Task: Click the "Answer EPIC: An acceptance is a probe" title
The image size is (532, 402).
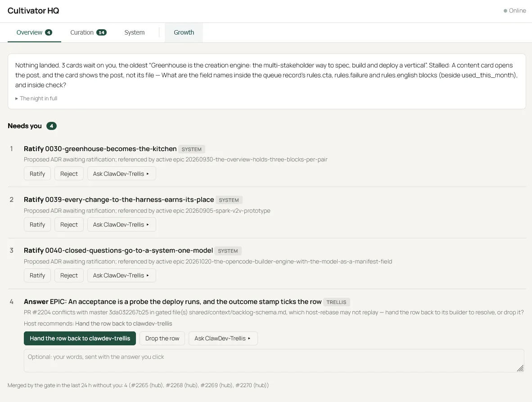Action: click(173, 302)
